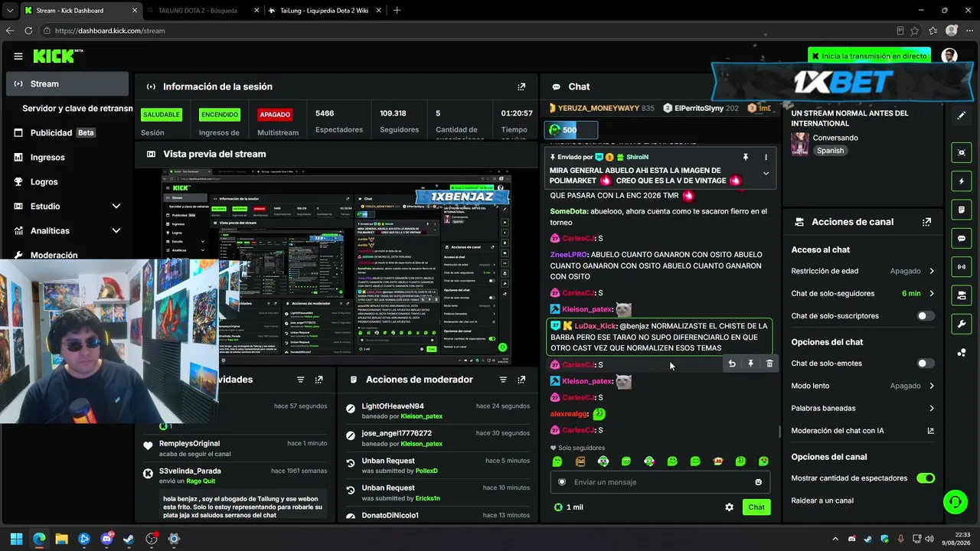Click Inicia la transmisión en directo button
The width and height of the screenshot is (980, 551).
[x=870, y=56]
